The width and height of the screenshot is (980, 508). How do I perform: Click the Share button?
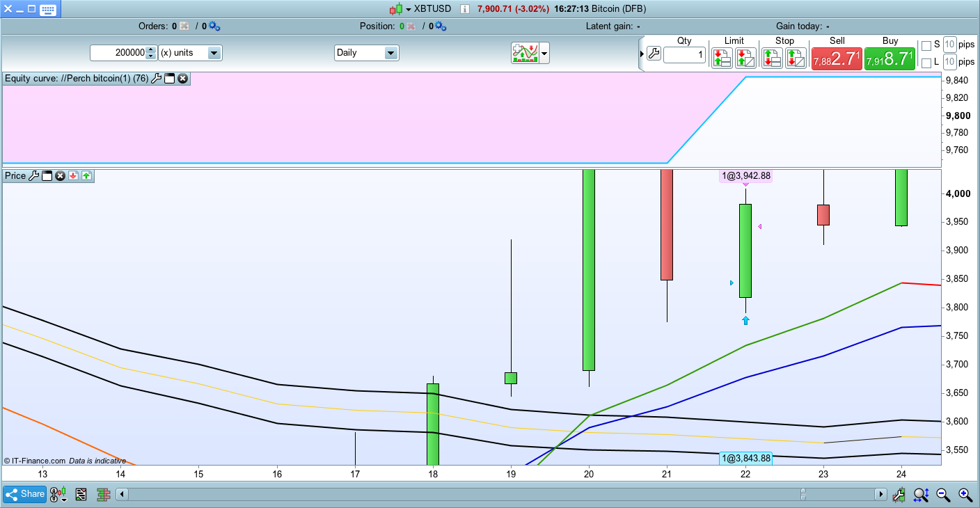(25, 495)
